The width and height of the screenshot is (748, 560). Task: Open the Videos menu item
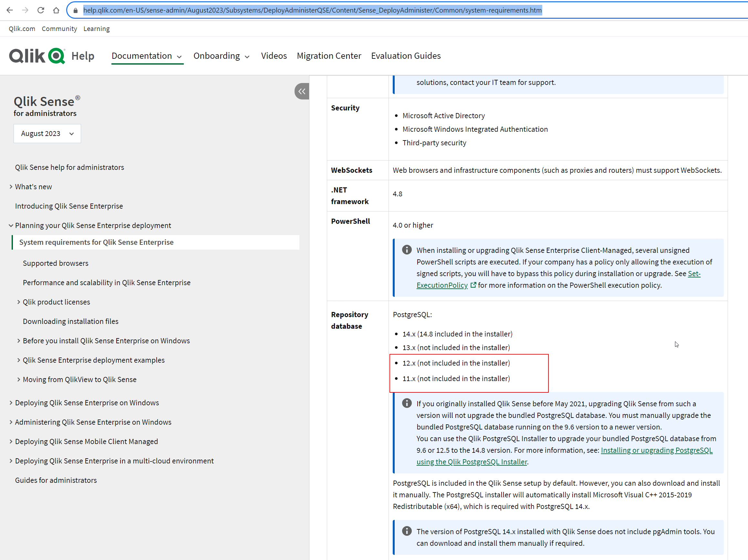274,56
